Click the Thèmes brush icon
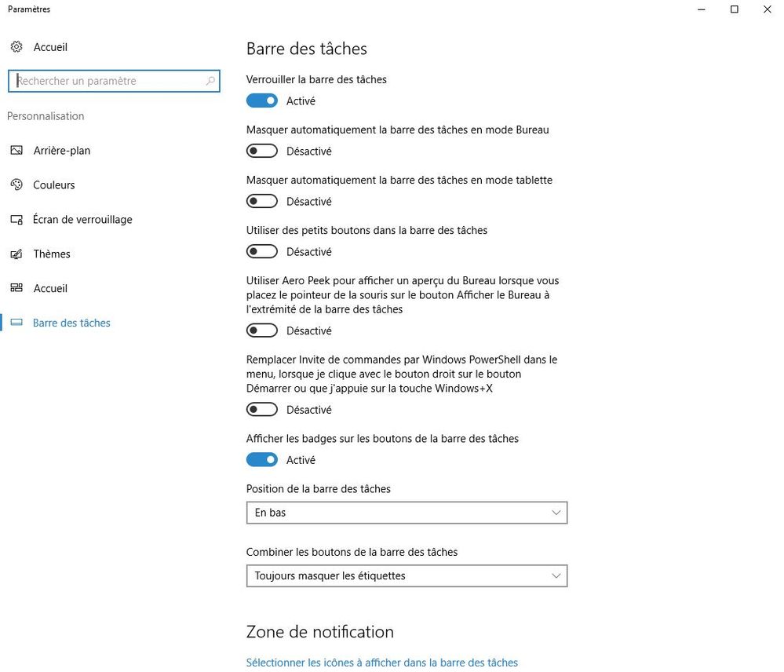 pyautogui.click(x=16, y=254)
